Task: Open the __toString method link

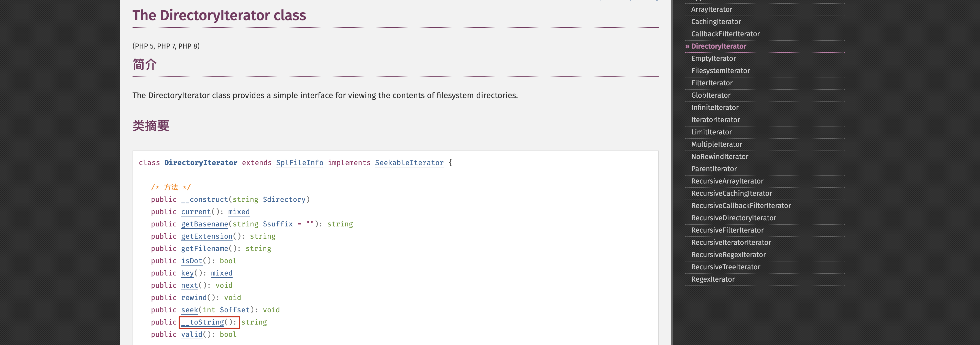Action: [202, 322]
